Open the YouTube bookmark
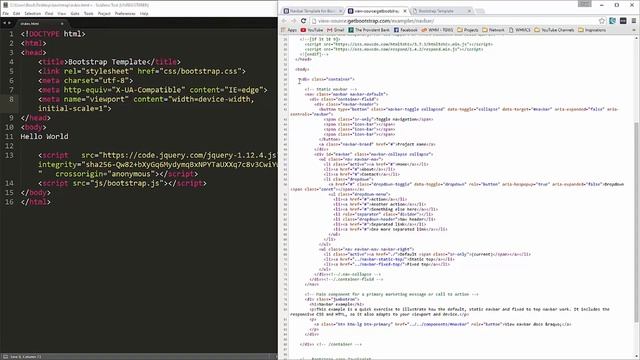Viewport: 640px width, 360px height. pos(312,30)
